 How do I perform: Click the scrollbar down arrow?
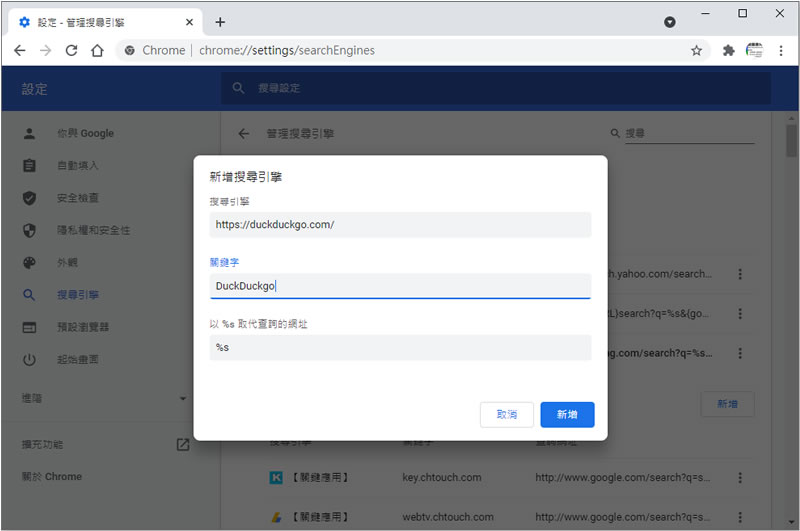[791, 522]
